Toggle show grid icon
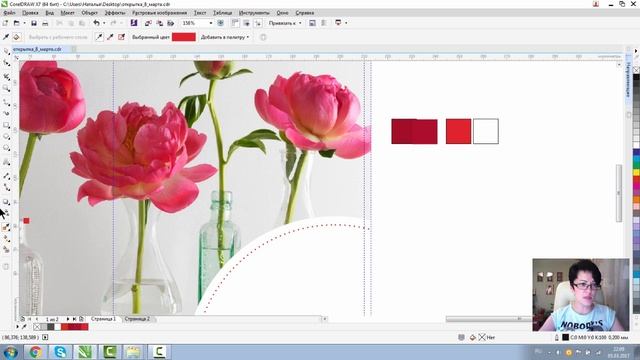The image size is (640, 360). click(247, 23)
